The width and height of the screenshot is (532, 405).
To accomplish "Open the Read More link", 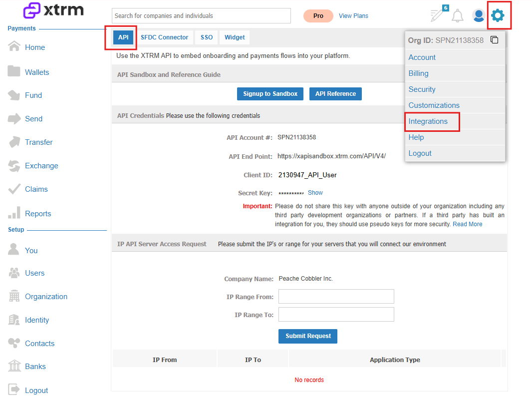I will click(x=467, y=224).
